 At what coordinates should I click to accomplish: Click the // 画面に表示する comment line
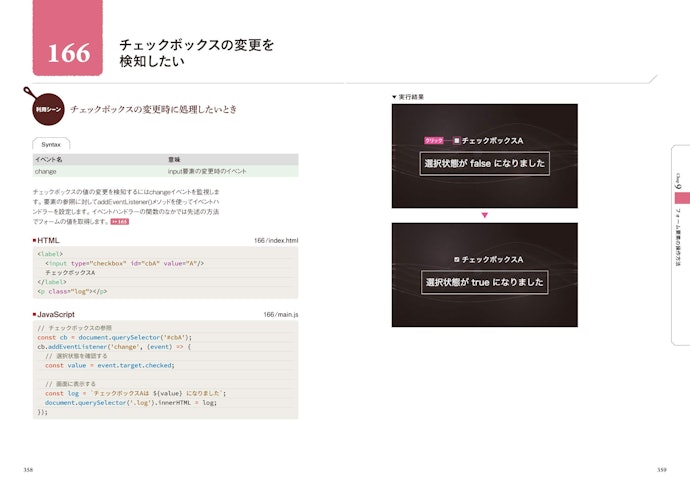(70, 384)
